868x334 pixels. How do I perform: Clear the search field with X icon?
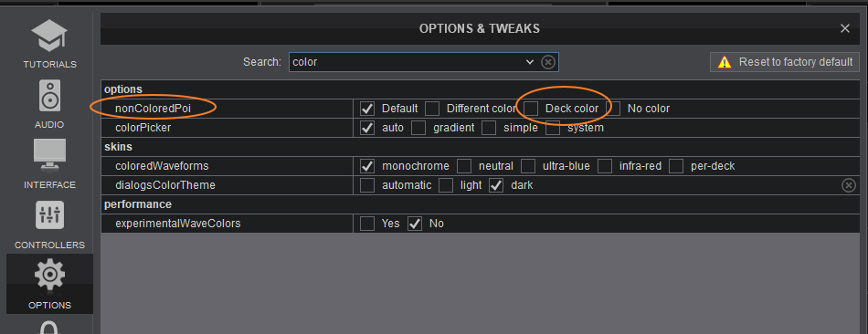(547, 62)
